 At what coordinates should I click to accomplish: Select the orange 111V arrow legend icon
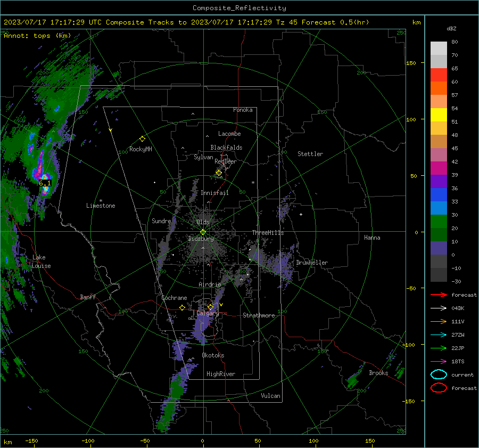point(439,321)
